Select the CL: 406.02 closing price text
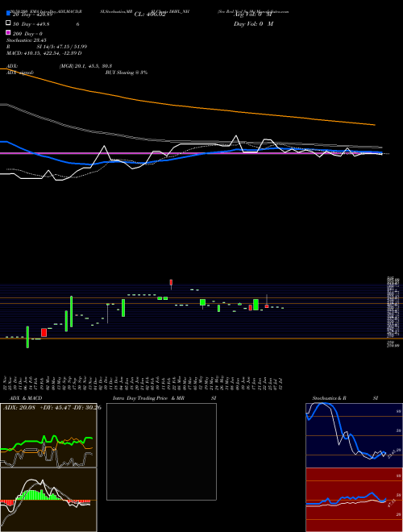Screen dimensions: 403x532 point(150,15)
